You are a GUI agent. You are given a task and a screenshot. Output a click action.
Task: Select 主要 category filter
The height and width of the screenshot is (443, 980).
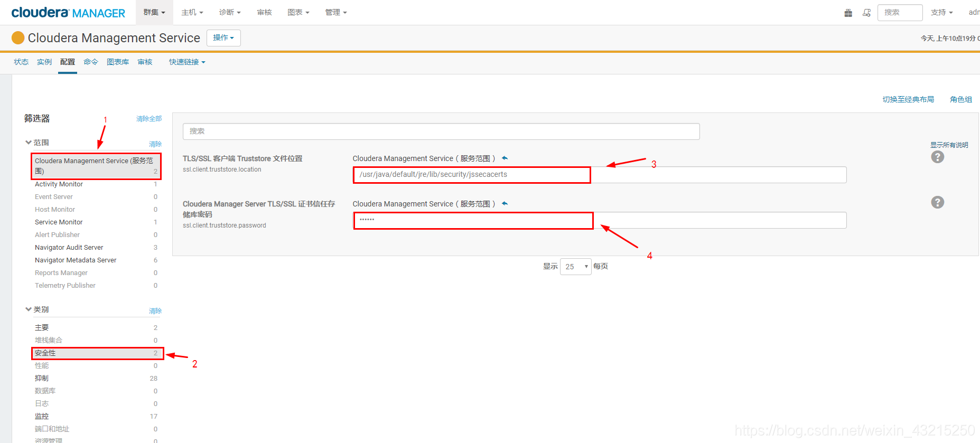coord(96,328)
